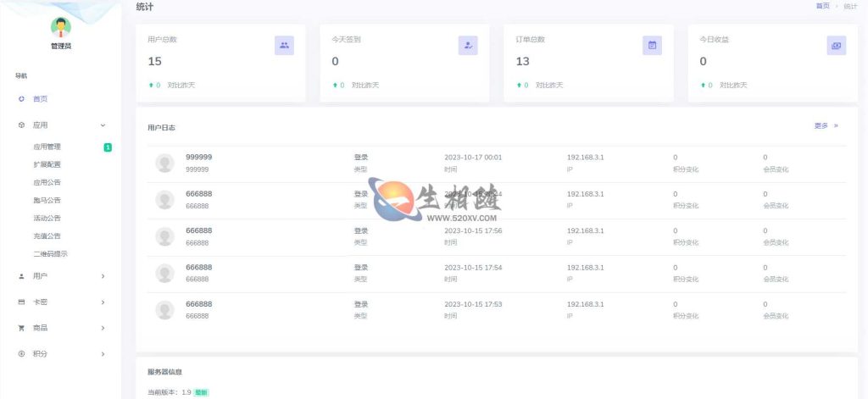Click the 卡密 card icon in the sidebar
This screenshot has width=868, height=399.
point(21,302)
